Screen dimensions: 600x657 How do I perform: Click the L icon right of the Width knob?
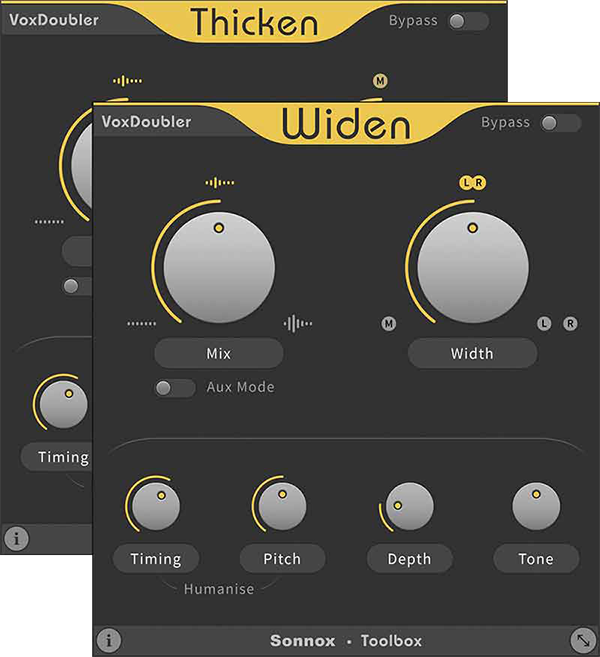click(544, 323)
